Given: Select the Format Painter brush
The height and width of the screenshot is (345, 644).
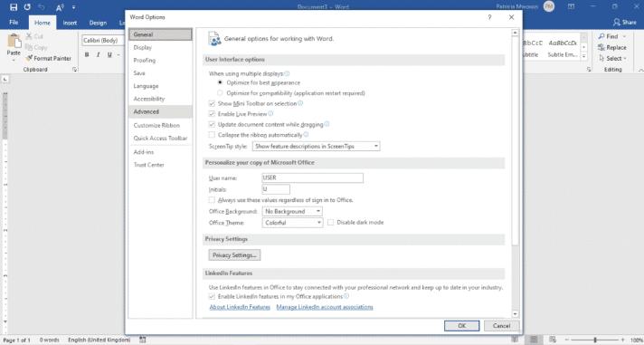Looking at the screenshot, I should (29, 58).
